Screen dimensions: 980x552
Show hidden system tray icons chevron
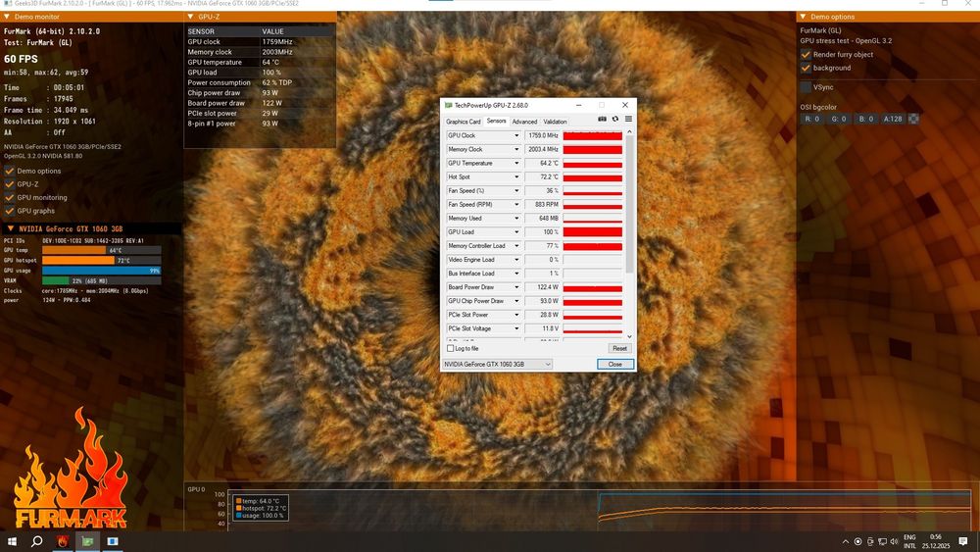point(846,541)
